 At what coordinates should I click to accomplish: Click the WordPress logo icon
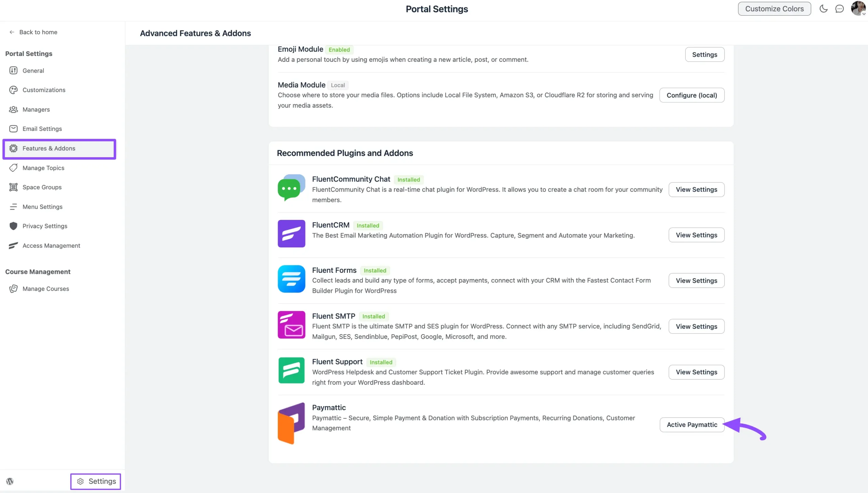coord(10,481)
